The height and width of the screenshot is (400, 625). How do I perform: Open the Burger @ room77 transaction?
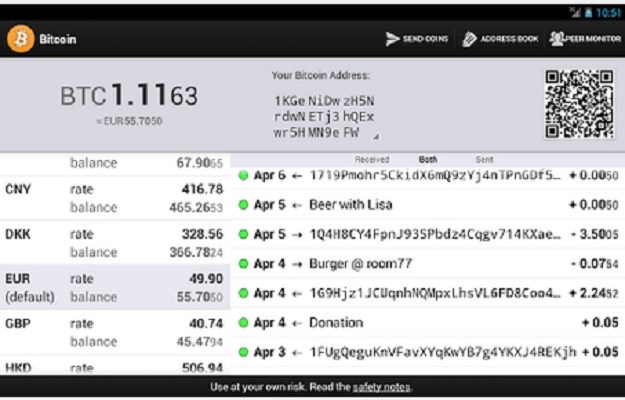[428, 264]
